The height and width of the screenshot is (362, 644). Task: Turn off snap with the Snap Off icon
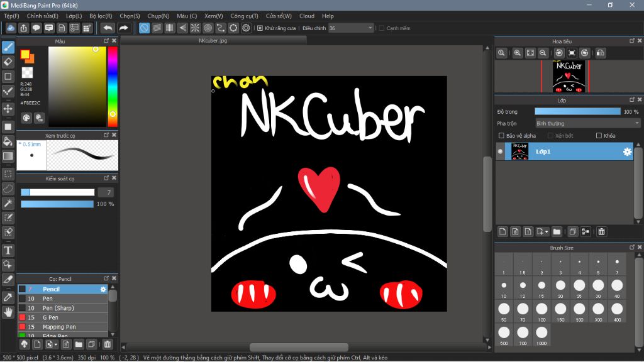coord(144,28)
